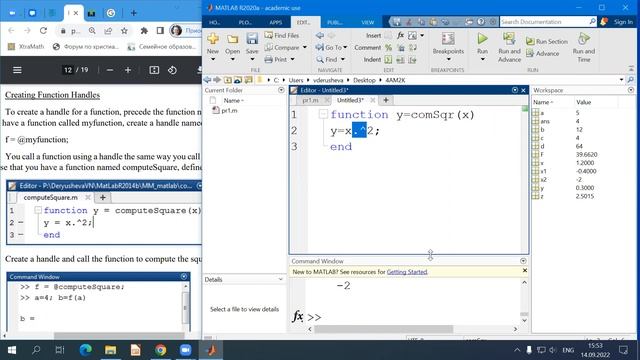Click the browse for folder icon
This screenshot has height=360, width=640.
tap(249, 80)
